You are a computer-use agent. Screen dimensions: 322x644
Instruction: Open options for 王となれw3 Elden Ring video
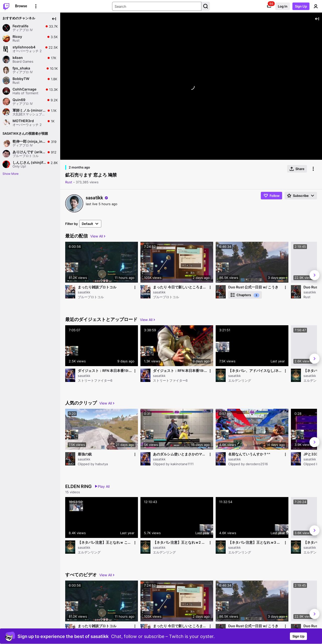click(285, 543)
